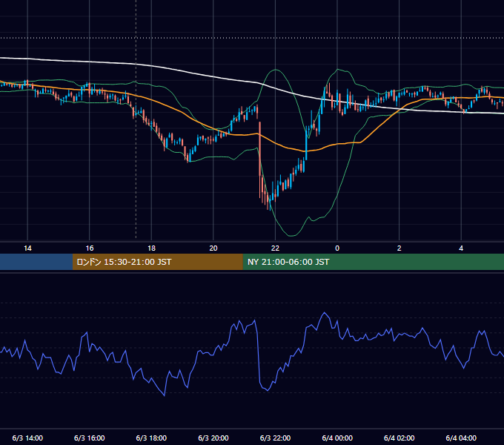Click the 6/3 20:00 date label
504x445 pixels.
[213, 438]
